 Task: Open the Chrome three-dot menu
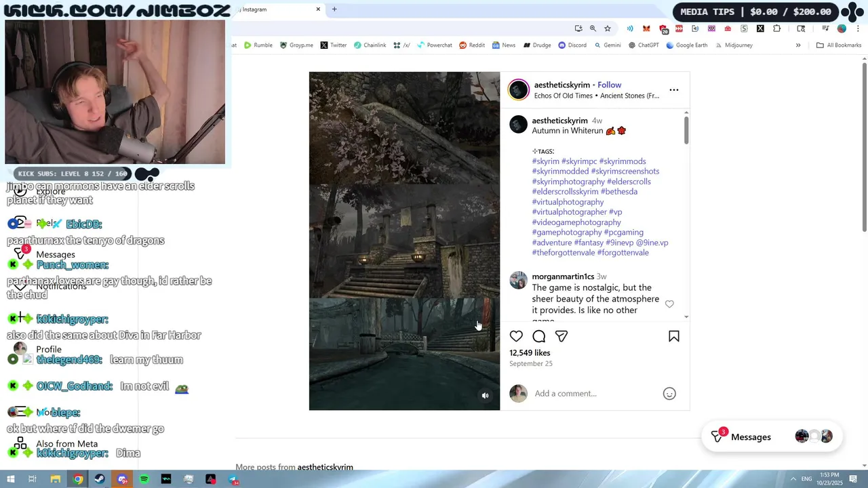click(858, 28)
